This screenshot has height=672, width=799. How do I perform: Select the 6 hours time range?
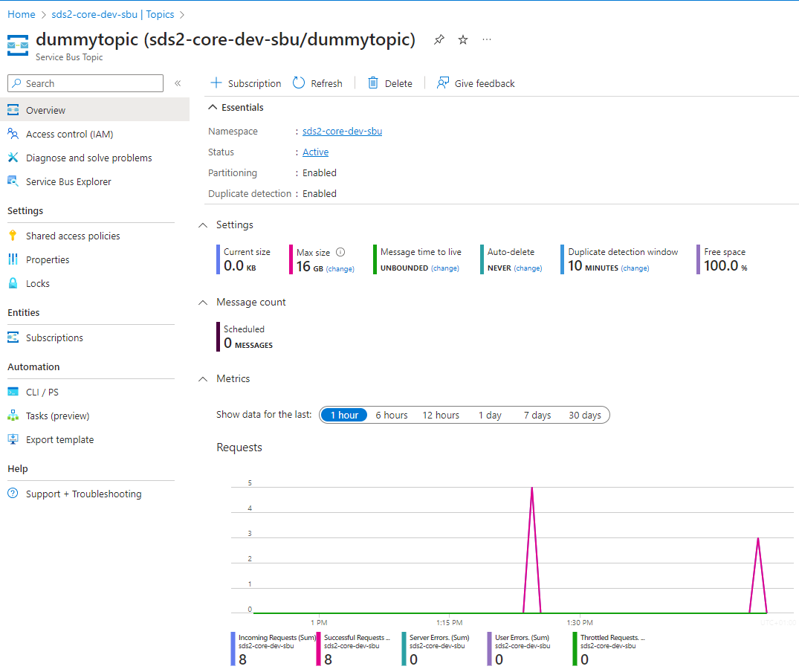point(391,415)
